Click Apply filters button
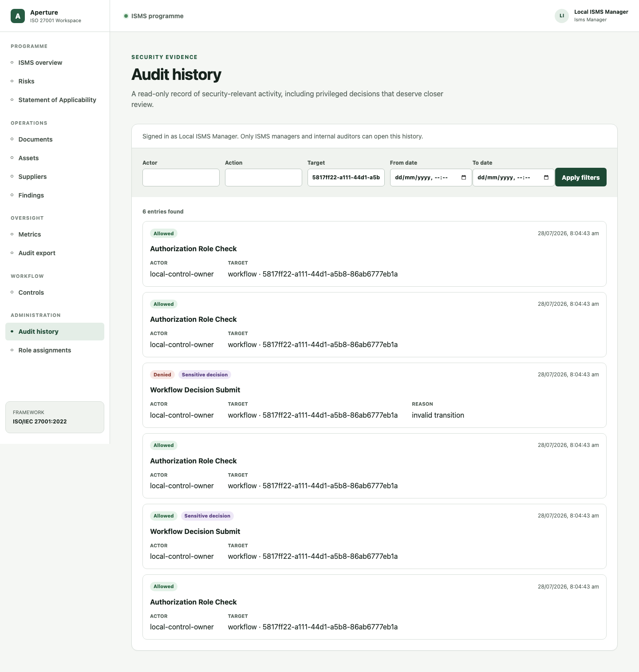639x672 pixels. click(x=580, y=178)
